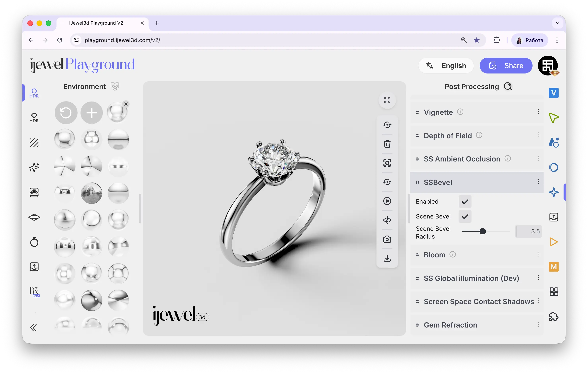The width and height of the screenshot is (588, 373).
Task: Expand the Depth of Field section
Action: [x=477, y=136]
